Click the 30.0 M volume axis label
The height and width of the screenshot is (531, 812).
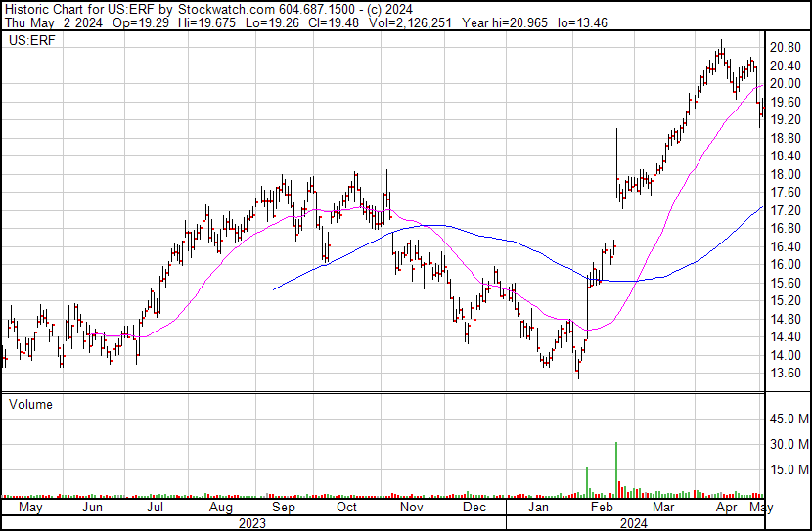point(789,444)
